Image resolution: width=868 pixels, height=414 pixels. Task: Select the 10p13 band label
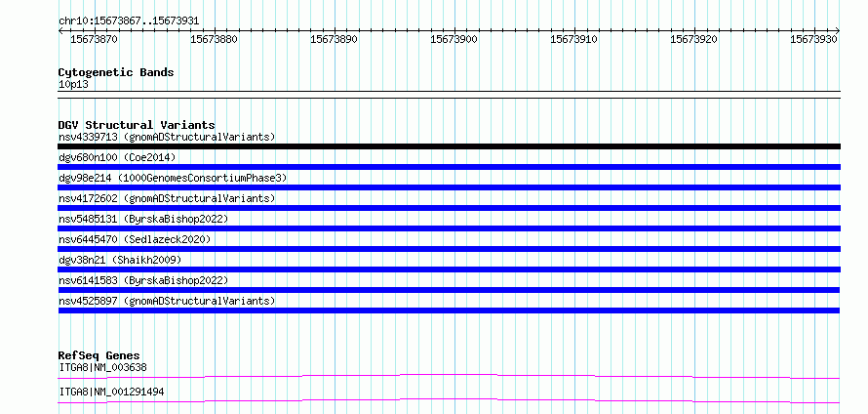point(73,85)
